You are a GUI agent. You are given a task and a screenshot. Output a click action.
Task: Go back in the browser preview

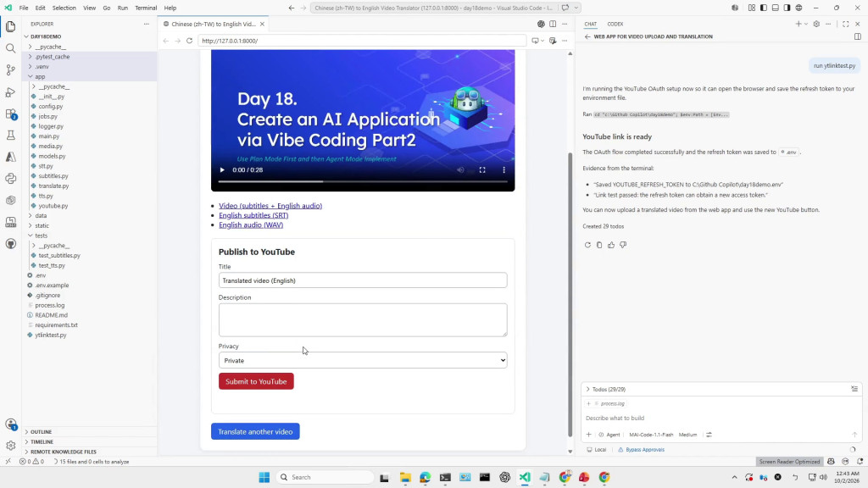(166, 41)
